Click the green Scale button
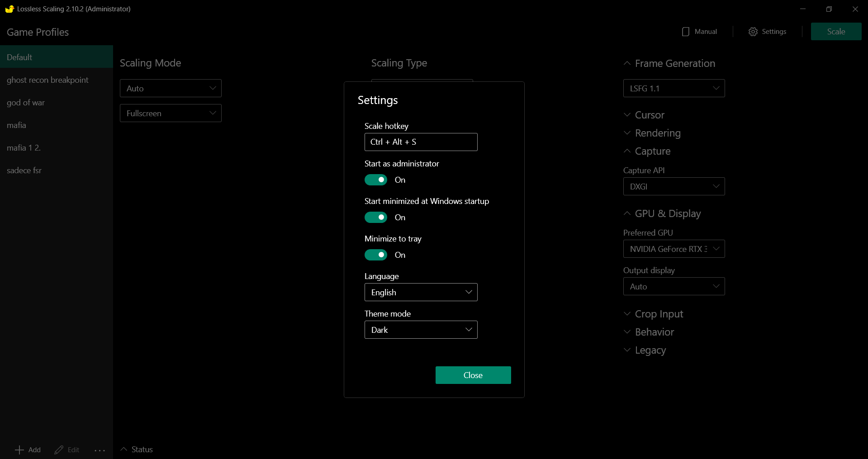This screenshot has height=459, width=868. 836,32
